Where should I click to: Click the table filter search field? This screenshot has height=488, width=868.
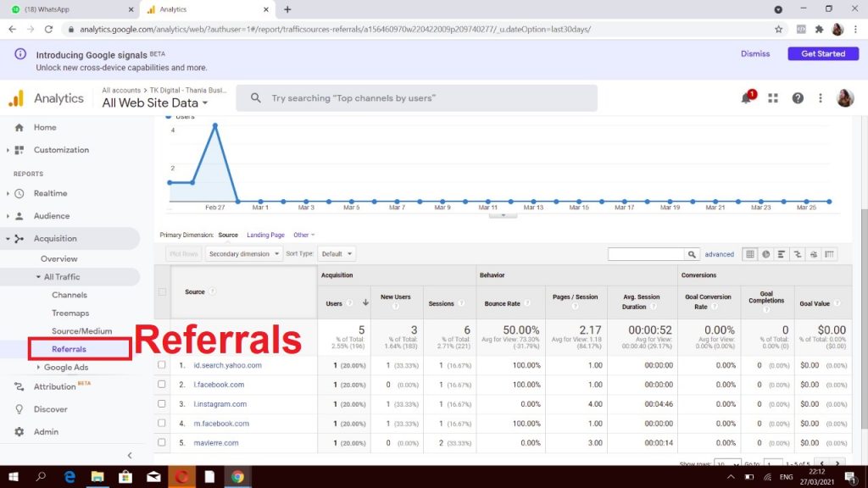pyautogui.click(x=645, y=254)
